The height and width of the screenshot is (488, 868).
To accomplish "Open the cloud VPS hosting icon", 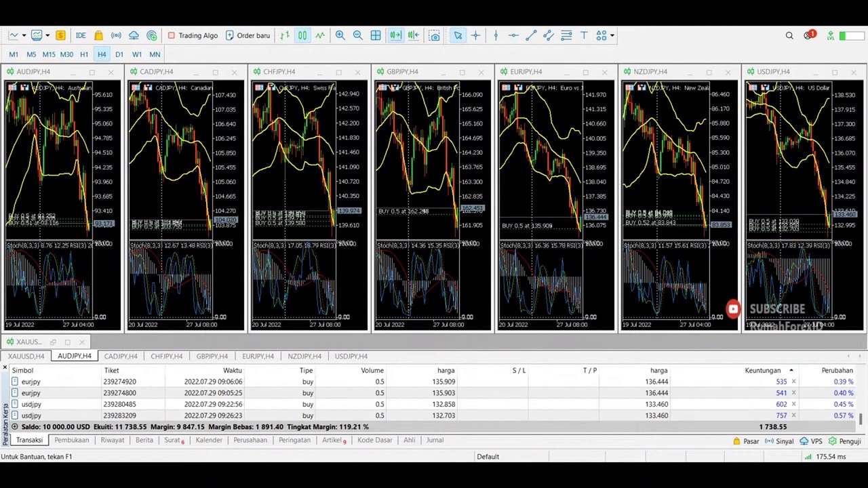I will (x=134, y=35).
